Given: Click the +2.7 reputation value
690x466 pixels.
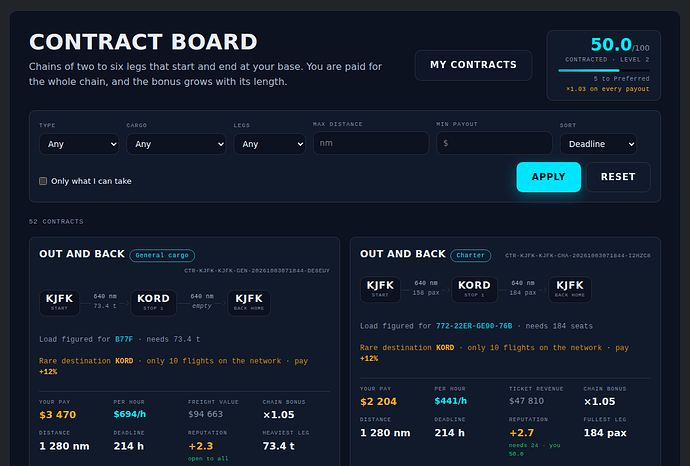Looking at the screenshot, I should point(521,433).
